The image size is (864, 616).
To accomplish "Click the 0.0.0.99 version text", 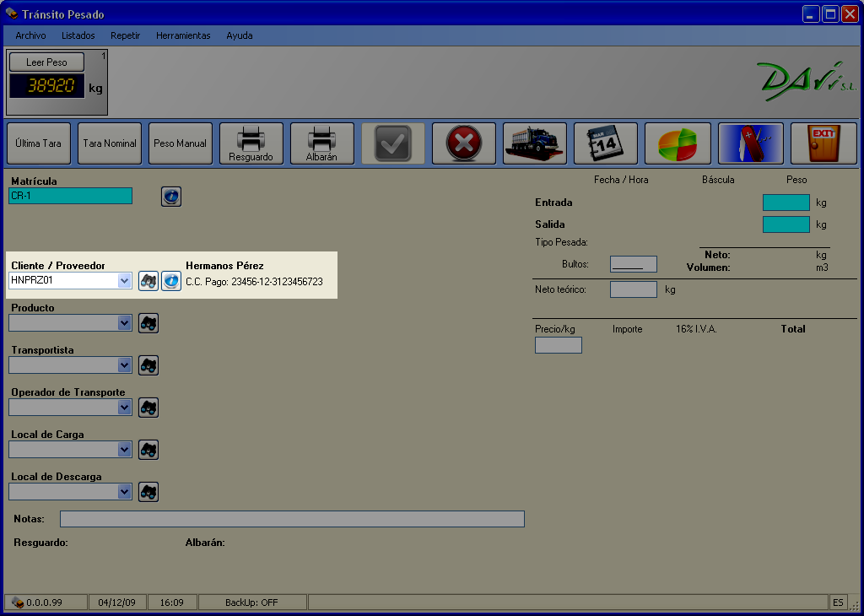I will point(44,602).
